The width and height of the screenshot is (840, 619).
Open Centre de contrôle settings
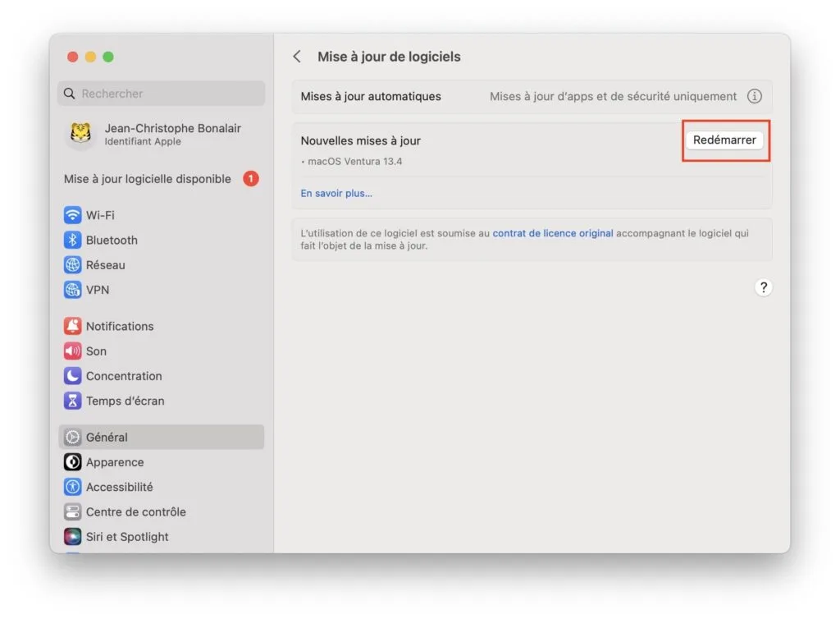pyautogui.click(x=73, y=511)
